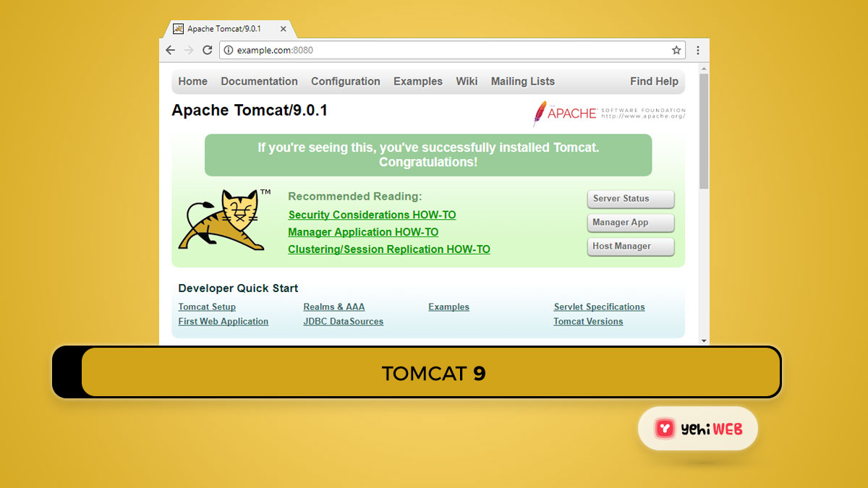Click the Server Status button
This screenshot has height=488, width=868.
[630, 199]
